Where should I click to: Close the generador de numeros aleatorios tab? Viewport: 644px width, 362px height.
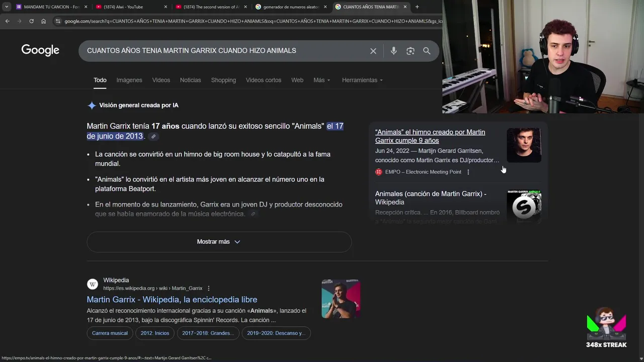pyautogui.click(x=325, y=7)
